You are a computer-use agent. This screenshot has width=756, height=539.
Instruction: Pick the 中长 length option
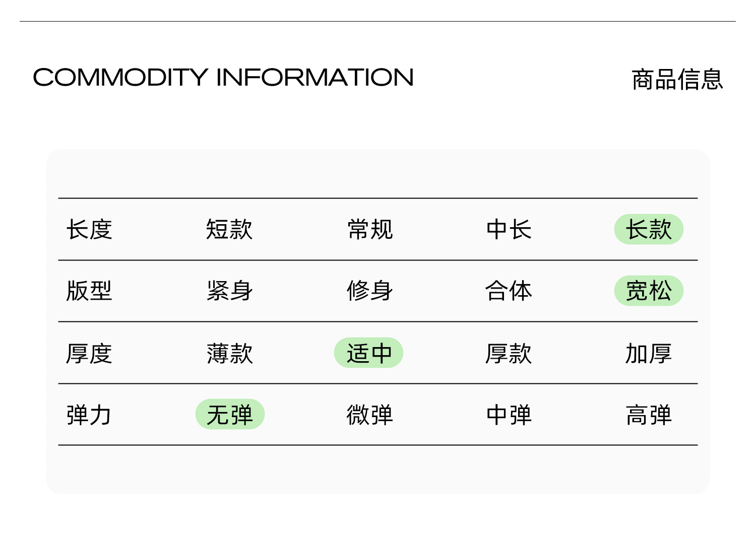point(509,230)
